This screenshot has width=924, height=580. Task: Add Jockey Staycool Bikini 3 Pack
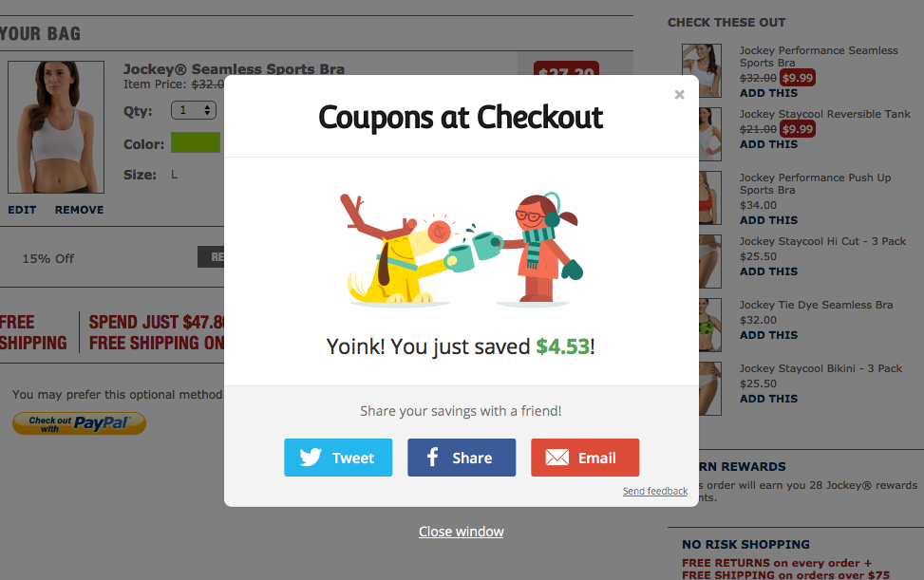click(x=768, y=399)
